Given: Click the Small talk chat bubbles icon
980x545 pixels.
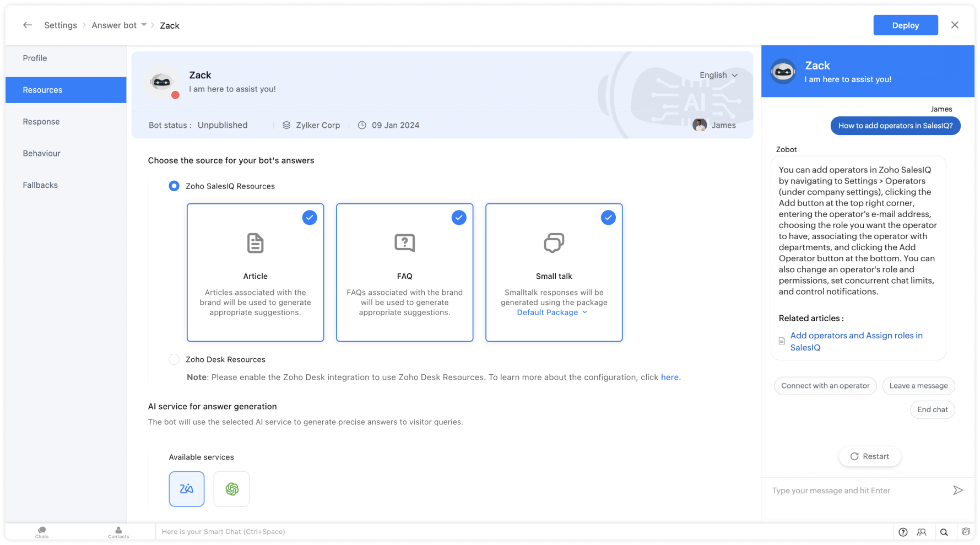Looking at the screenshot, I should pyautogui.click(x=554, y=243).
